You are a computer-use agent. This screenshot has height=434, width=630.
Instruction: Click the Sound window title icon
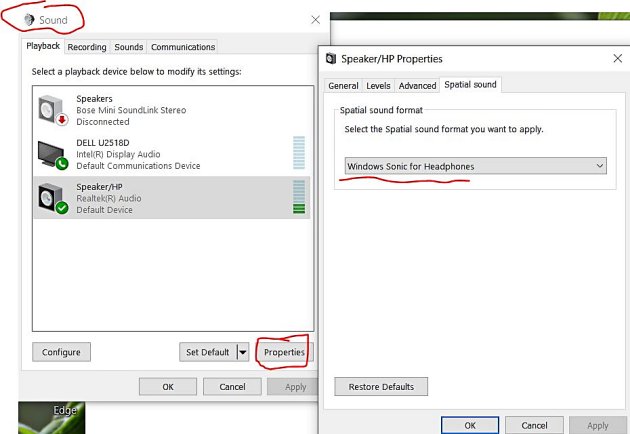coord(29,19)
